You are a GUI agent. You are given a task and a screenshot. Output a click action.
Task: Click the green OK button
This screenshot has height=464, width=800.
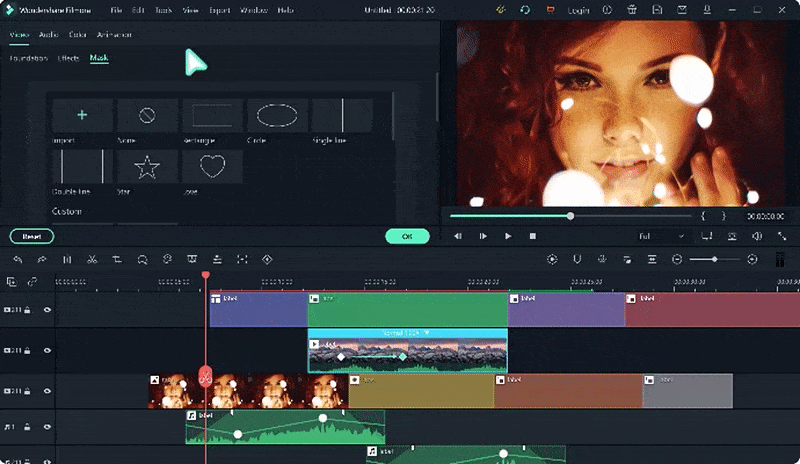pos(407,237)
